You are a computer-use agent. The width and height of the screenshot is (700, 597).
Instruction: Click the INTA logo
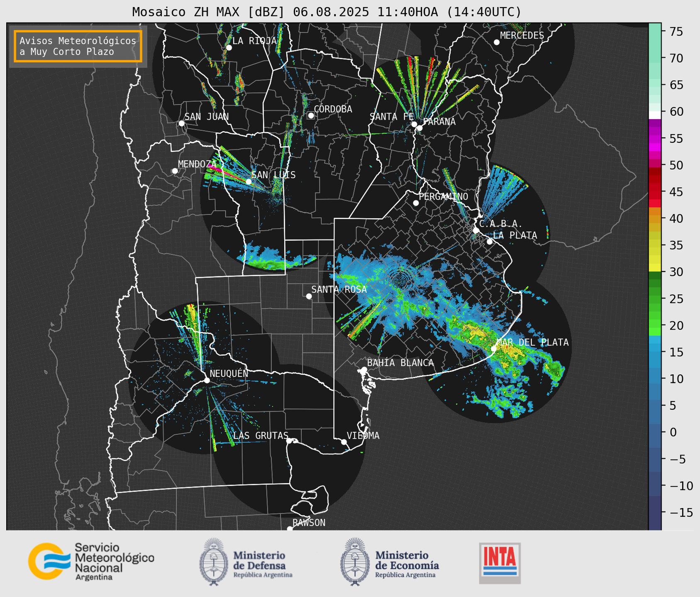coord(500,563)
